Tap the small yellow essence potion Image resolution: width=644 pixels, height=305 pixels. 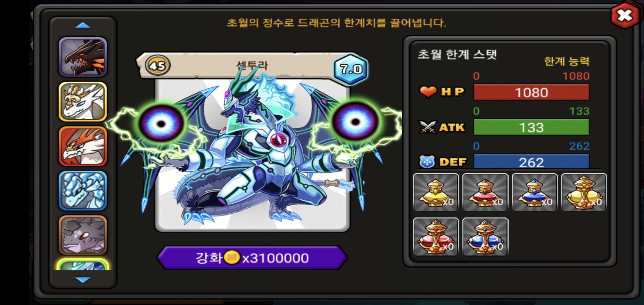tap(436, 193)
